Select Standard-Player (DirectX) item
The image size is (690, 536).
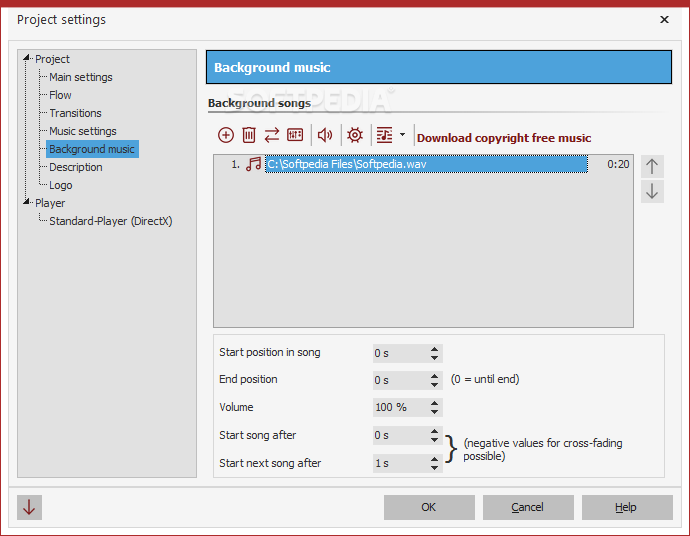110,221
